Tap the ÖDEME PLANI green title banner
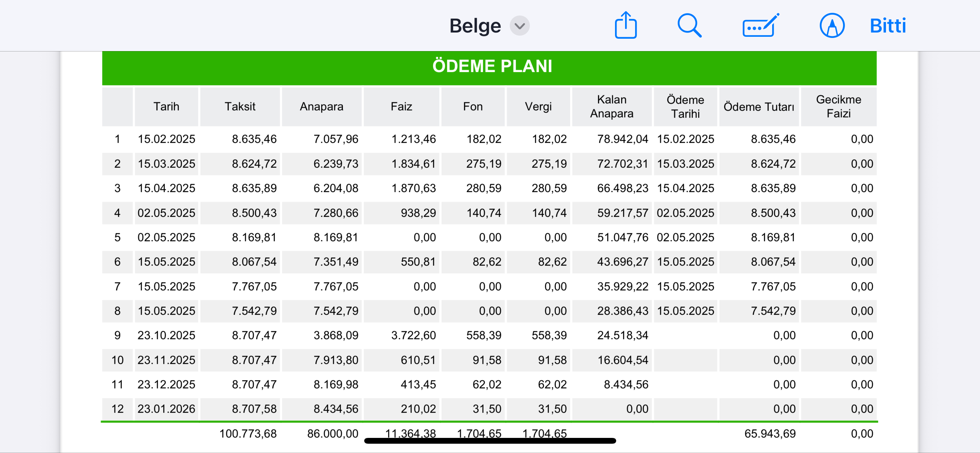The height and width of the screenshot is (453, 980). click(x=489, y=66)
